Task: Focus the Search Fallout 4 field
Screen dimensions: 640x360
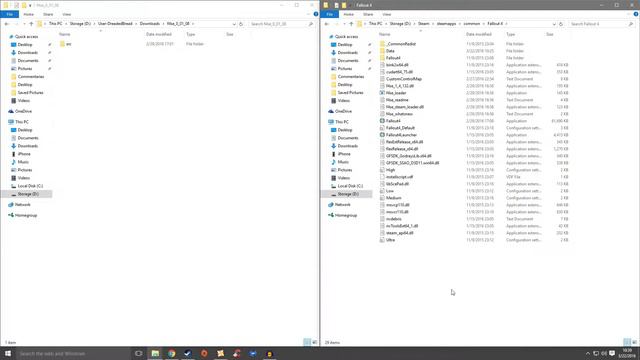Action: click(602, 24)
